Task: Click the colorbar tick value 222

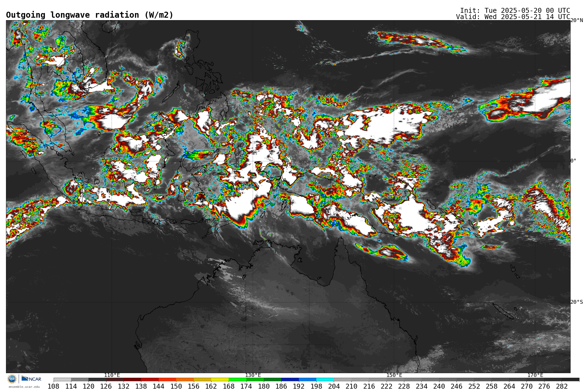Action: pos(387,386)
